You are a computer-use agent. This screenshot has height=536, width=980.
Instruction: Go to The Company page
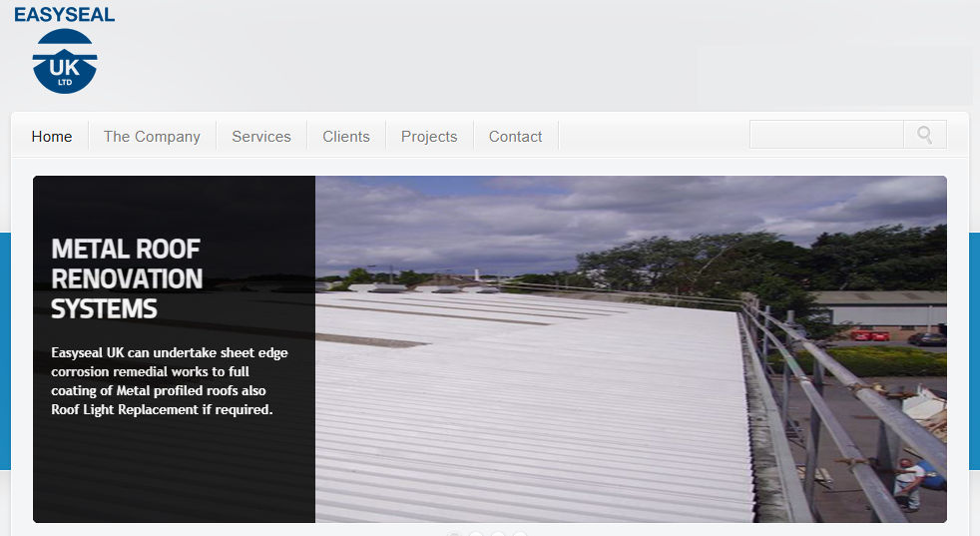[x=152, y=137]
